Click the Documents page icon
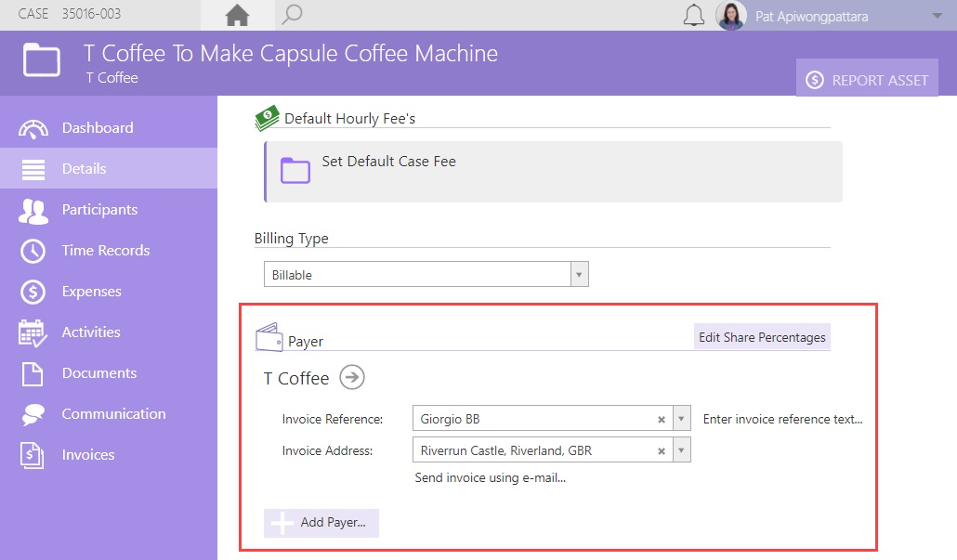 (33, 373)
